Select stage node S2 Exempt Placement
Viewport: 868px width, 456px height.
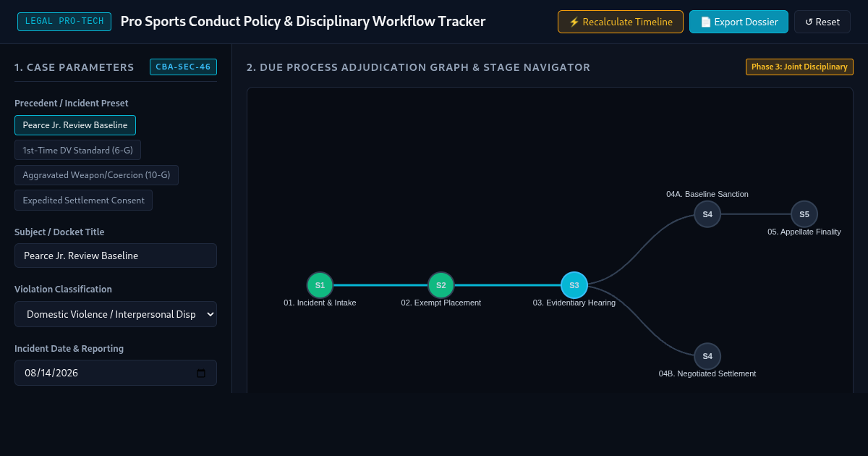point(441,285)
